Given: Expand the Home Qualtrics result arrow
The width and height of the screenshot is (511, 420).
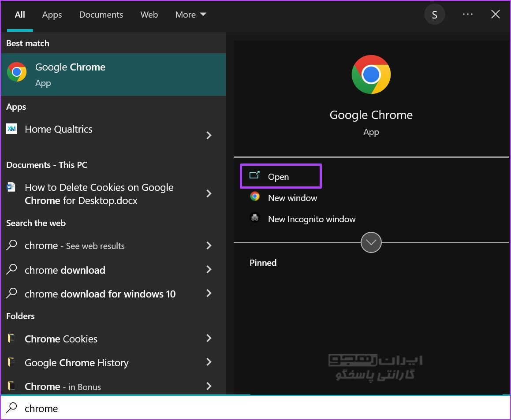Looking at the screenshot, I should pyautogui.click(x=209, y=135).
